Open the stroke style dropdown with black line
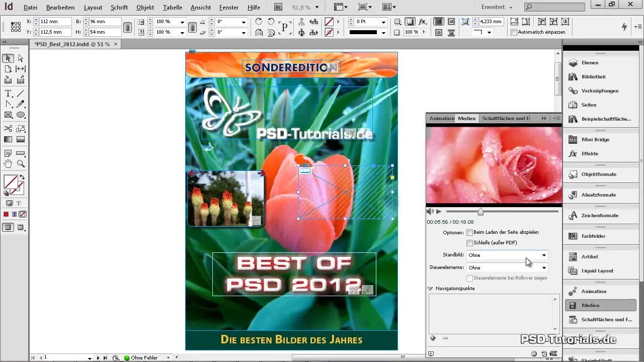Screen dimensions: 644x362 tap(383, 33)
